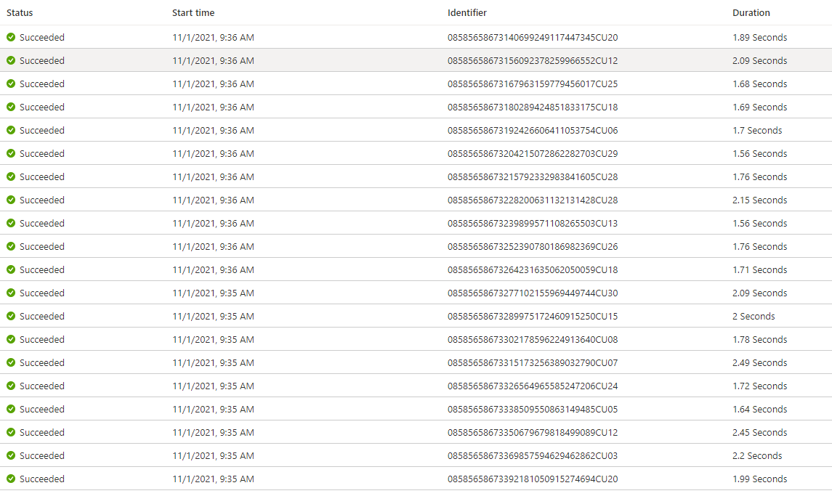
Task: Click green check icon for run ending 017CU25
Action: [x=11, y=84]
